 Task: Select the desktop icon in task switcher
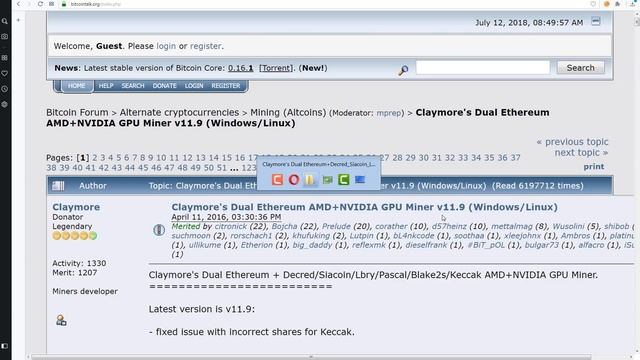pos(360,180)
